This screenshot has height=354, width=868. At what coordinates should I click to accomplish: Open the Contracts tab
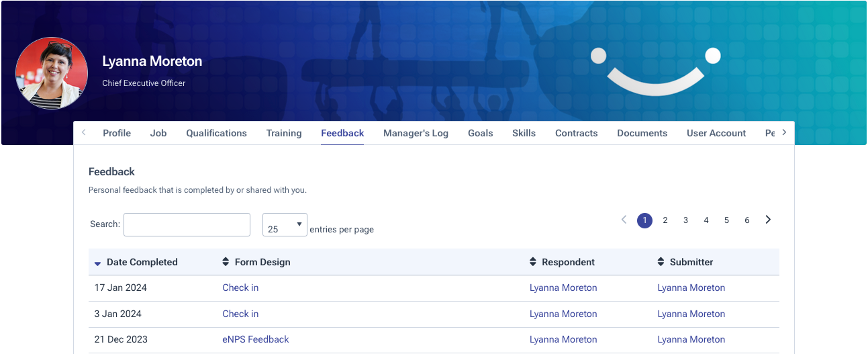[577, 133]
